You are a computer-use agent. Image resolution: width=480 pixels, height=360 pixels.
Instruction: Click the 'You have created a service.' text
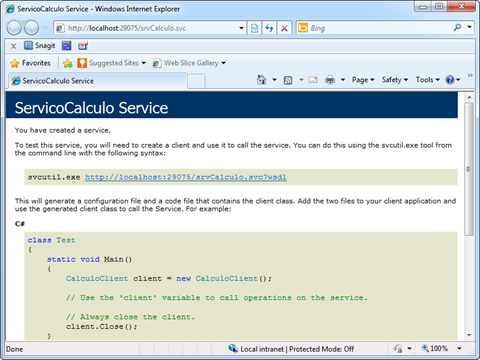(x=63, y=130)
